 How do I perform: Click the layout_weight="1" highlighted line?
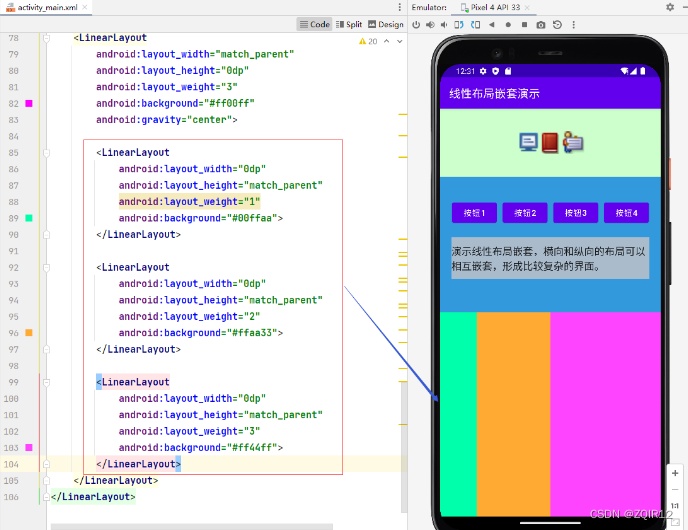pos(190,202)
